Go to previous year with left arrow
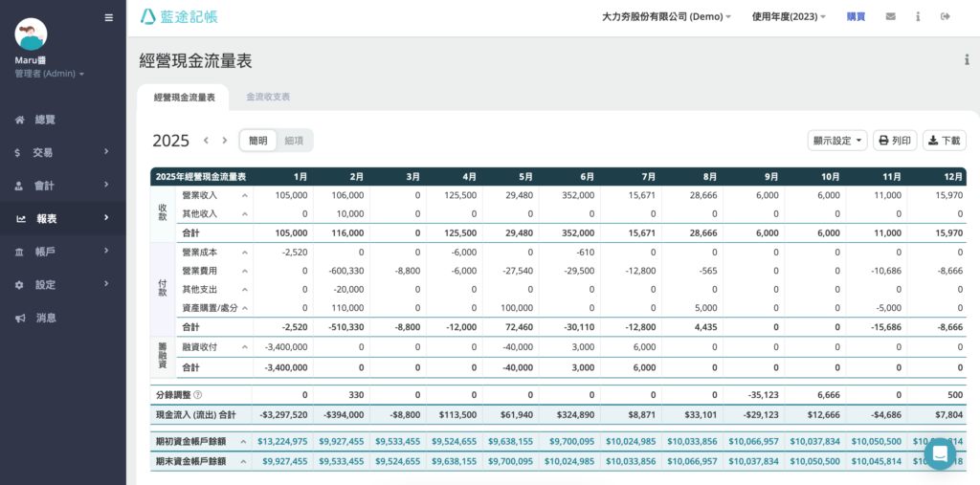This screenshot has height=485, width=980. 206,141
